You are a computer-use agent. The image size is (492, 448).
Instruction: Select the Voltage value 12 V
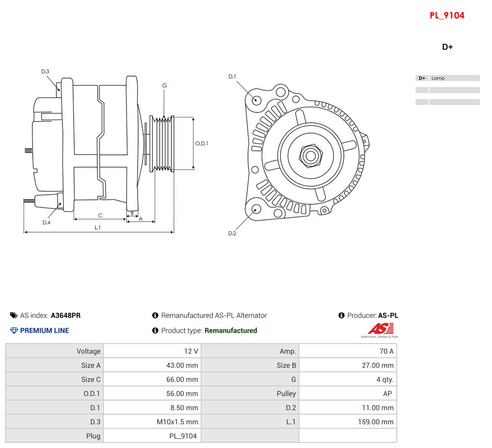click(191, 351)
